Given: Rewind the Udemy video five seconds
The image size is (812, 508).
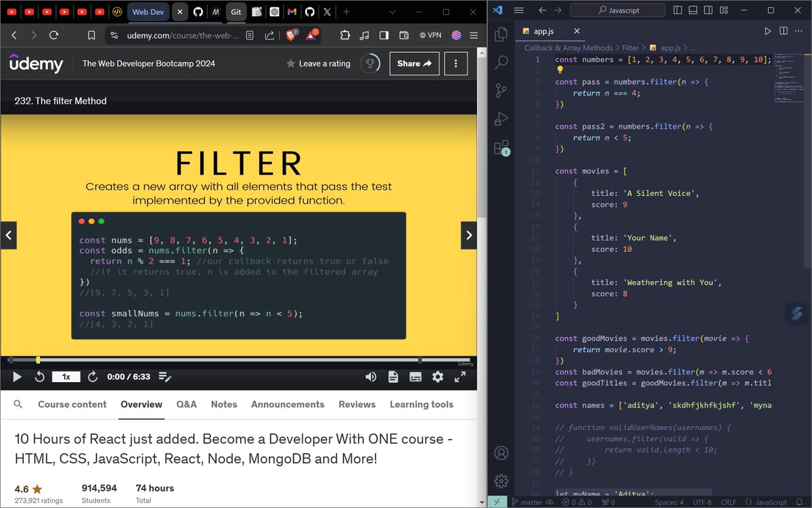Looking at the screenshot, I should (40, 377).
